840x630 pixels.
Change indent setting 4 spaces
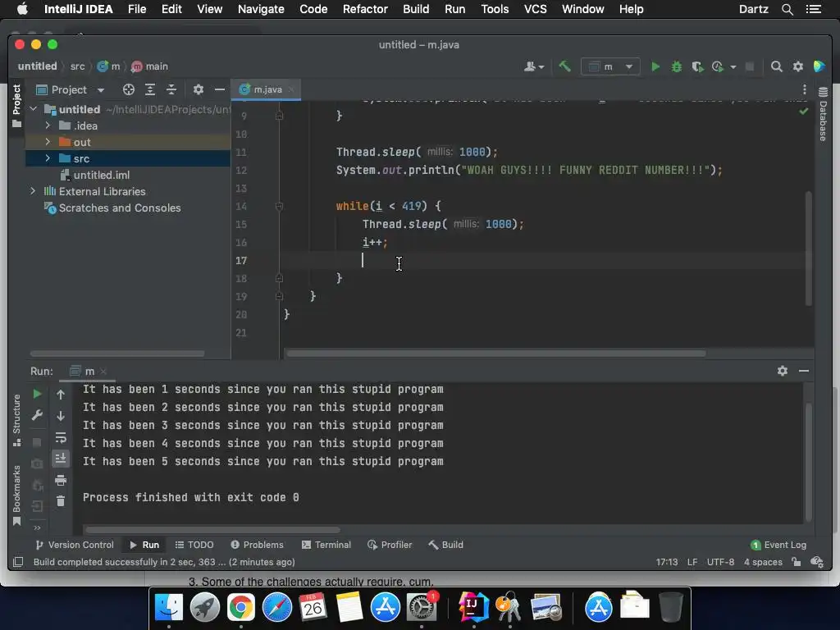[x=763, y=562]
